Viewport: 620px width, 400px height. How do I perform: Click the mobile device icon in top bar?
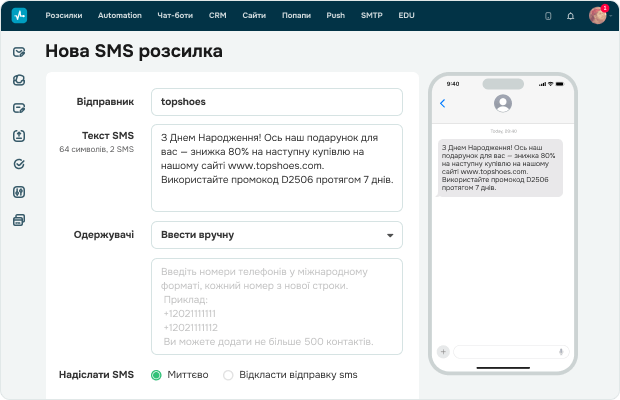[x=548, y=16]
